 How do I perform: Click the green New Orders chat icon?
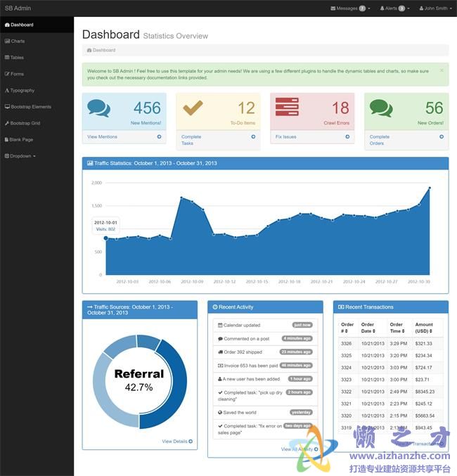coord(380,108)
